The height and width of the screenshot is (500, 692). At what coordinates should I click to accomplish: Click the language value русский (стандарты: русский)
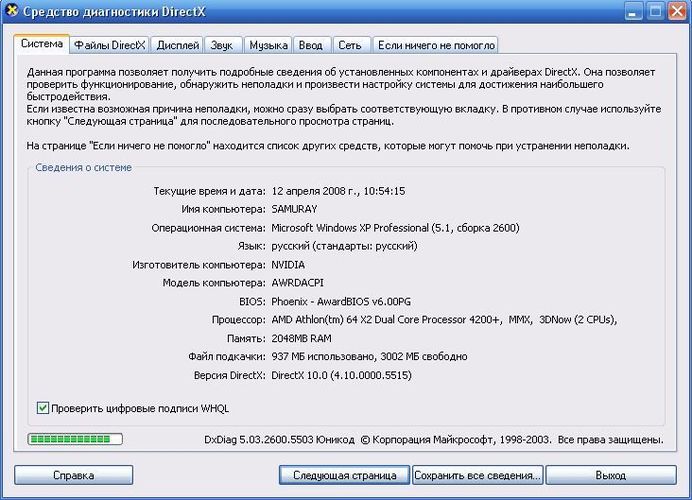[344, 246]
